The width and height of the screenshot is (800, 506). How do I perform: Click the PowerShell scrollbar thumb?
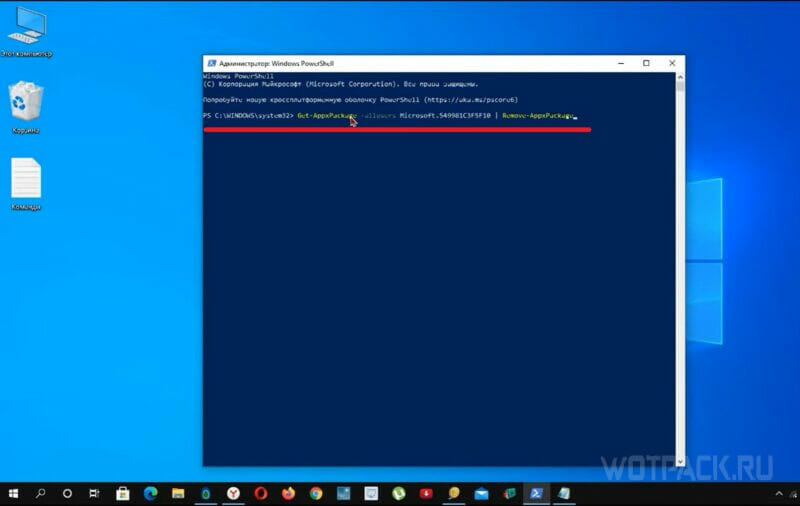(680, 87)
